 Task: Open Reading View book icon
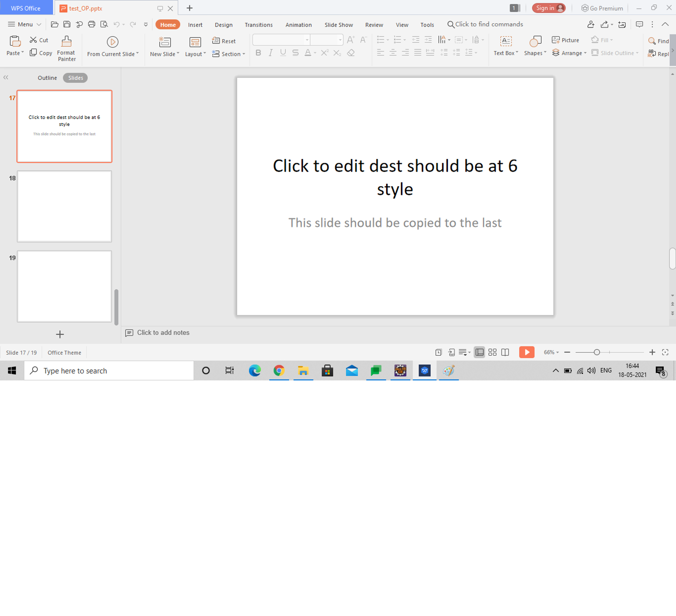505,352
